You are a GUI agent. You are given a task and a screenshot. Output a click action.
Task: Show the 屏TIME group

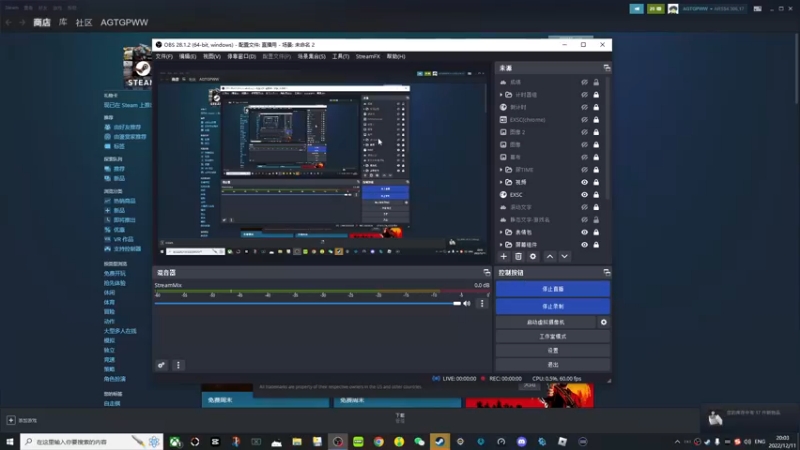(x=584, y=170)
